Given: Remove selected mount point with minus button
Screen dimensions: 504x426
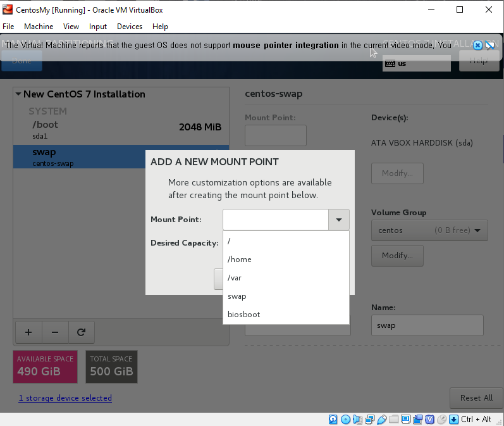Looking at the screenshot, I should click(55, 332).
